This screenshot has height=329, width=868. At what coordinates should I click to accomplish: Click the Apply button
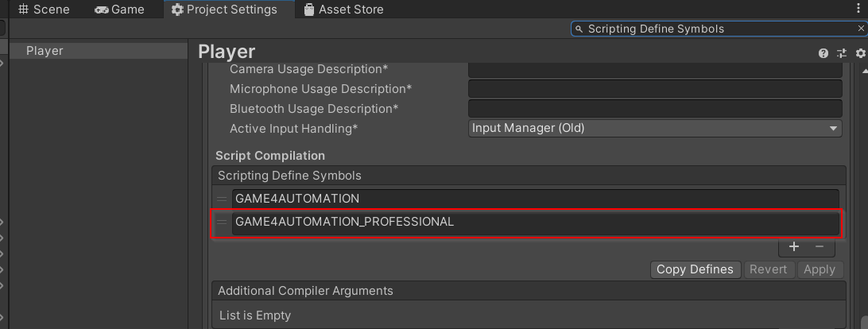click(820, 269)
